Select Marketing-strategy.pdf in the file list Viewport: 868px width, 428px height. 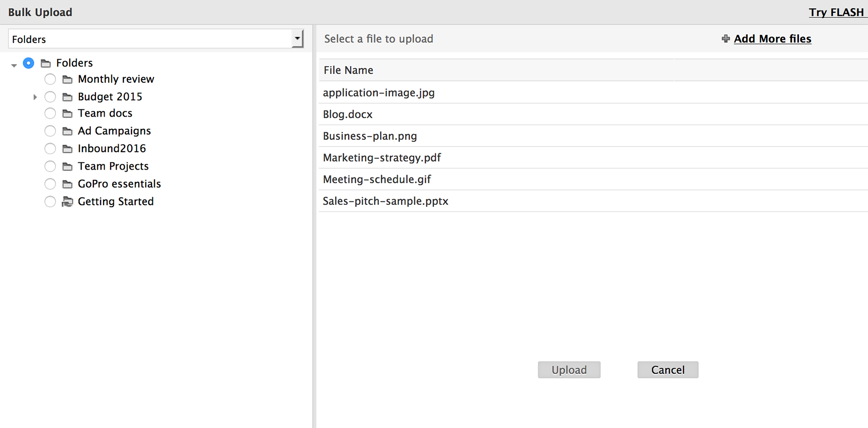382,158
